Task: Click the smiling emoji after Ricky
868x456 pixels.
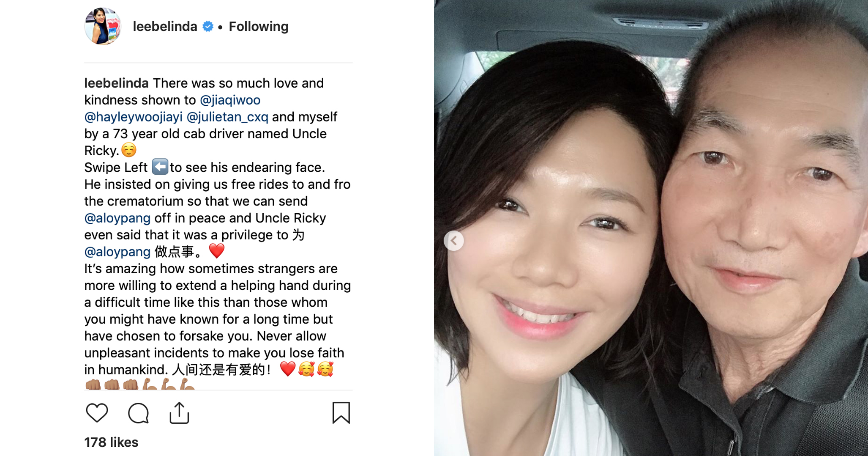Action: pyautogui.click(x=129, y=150)
